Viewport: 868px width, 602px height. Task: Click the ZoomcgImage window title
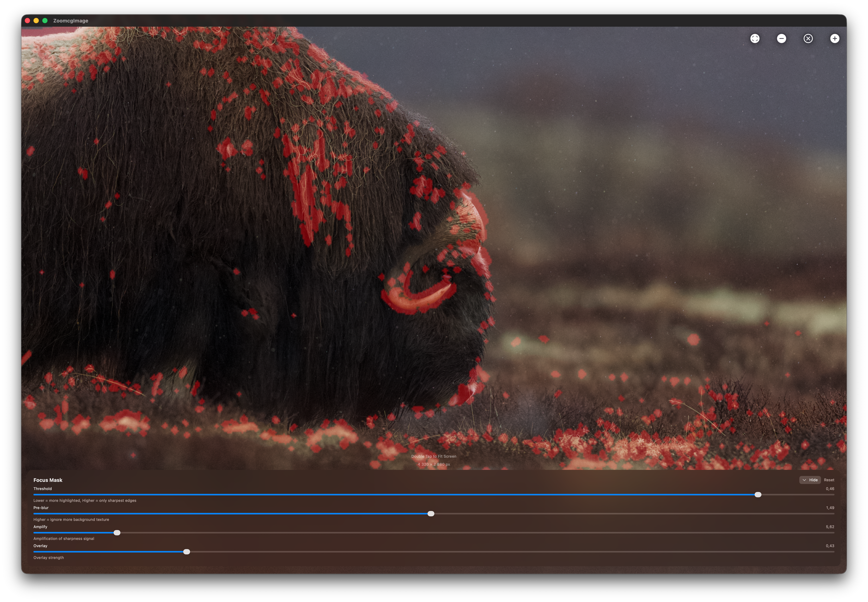pyautogui.click(x=70, y=21)
